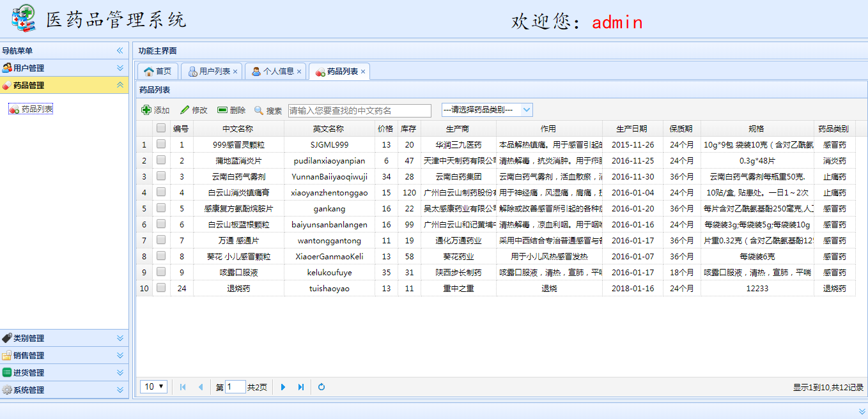
Task: Sort by the 药品类别 column header
Action: click(x=834, y=128)
